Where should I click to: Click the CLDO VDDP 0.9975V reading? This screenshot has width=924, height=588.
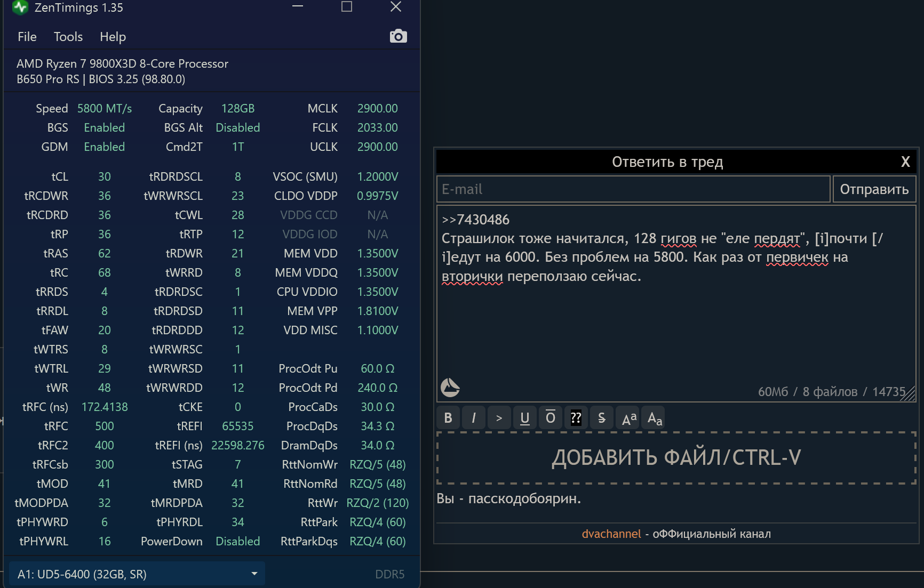point(378,196)
